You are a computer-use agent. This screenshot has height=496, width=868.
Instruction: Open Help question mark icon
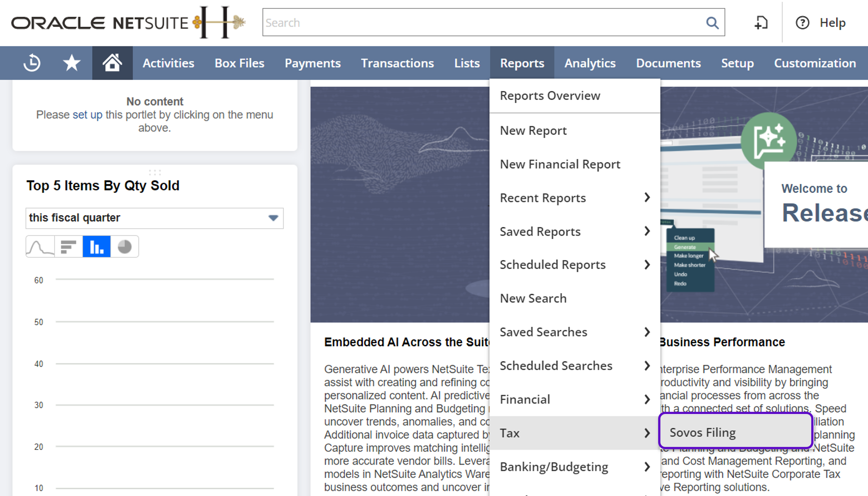(x=802, y=23)
